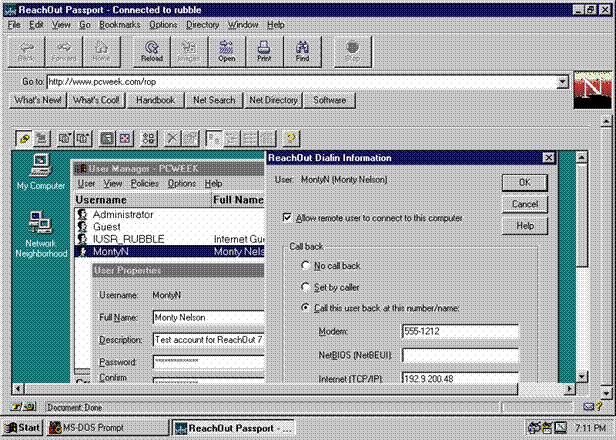Click the Net Search button
This screenshot has width=616, height=440.
214,100
